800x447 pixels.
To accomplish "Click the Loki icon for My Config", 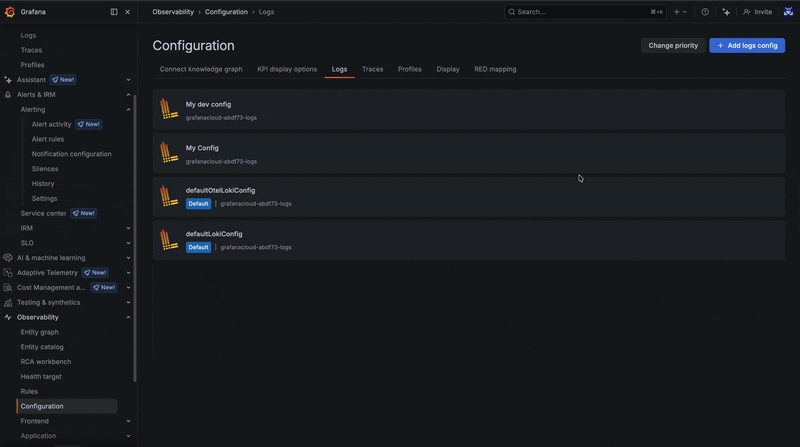I will click(169, 153).
